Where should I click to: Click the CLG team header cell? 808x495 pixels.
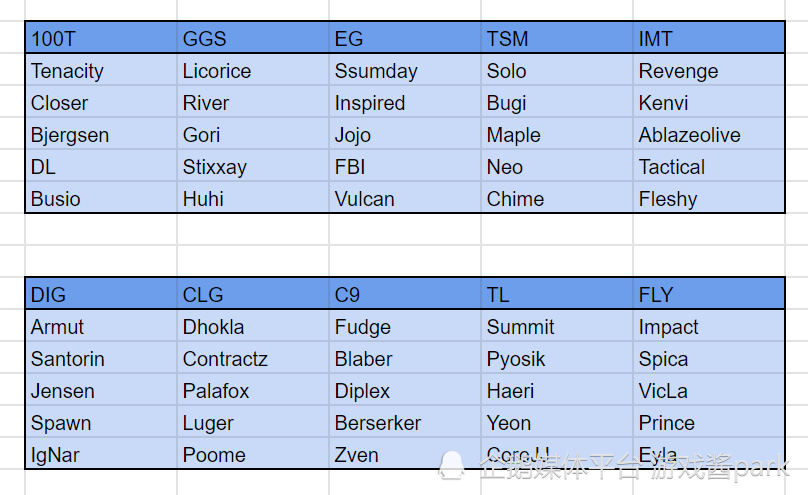tap(252, 295)
